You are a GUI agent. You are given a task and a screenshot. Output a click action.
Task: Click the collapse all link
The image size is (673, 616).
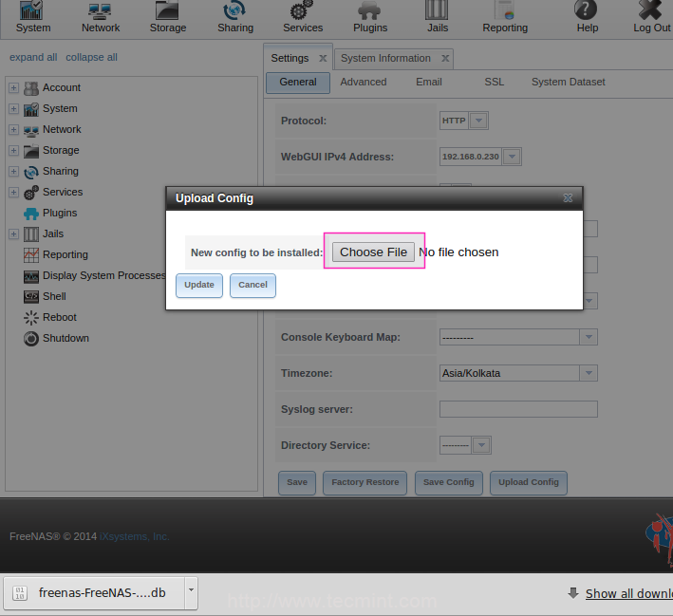tap(91, 58)
